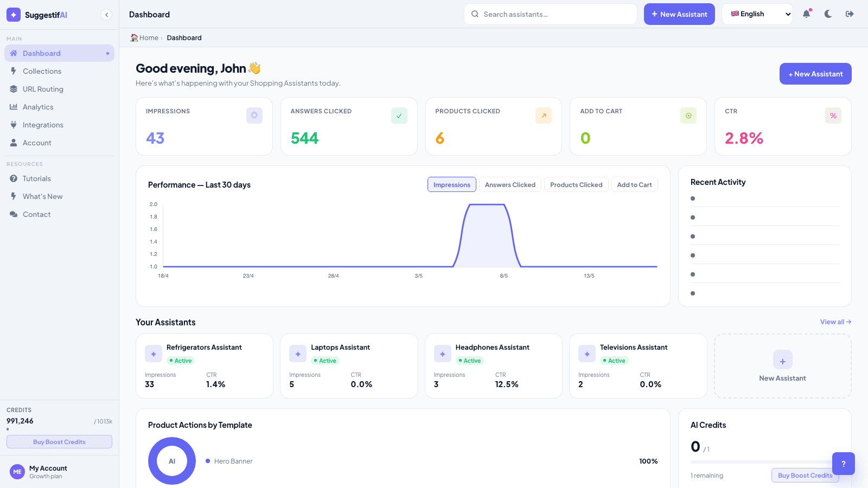Open Collections in the sidebar
Image resolution: width=868 pixels, height=488 pixels.
coord(60,71)
